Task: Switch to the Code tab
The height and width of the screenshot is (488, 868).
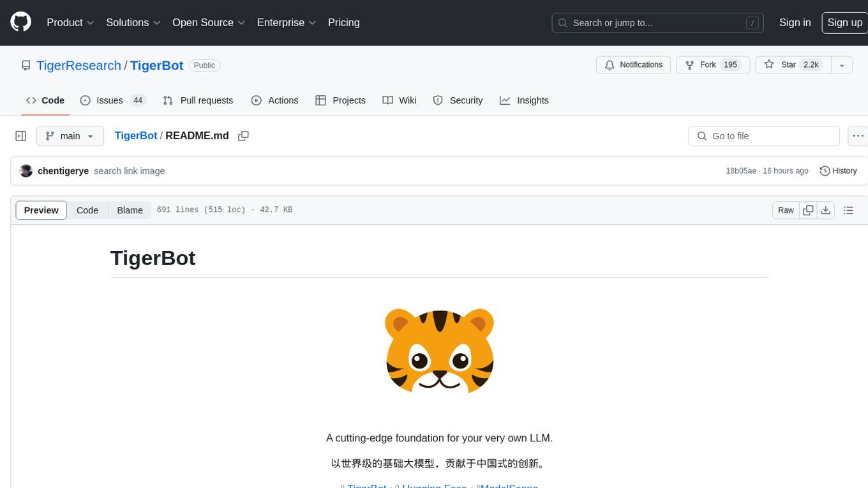Action: coord(45,100)
